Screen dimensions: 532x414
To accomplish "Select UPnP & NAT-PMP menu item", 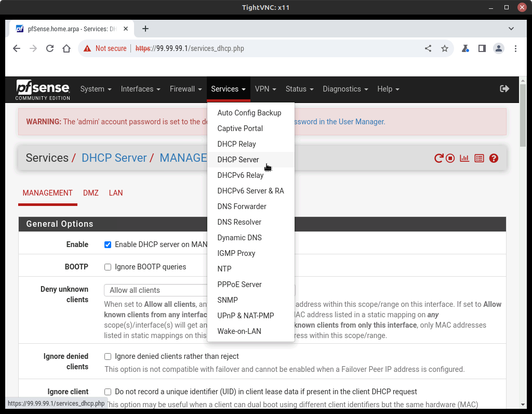I will coord(251,316).
